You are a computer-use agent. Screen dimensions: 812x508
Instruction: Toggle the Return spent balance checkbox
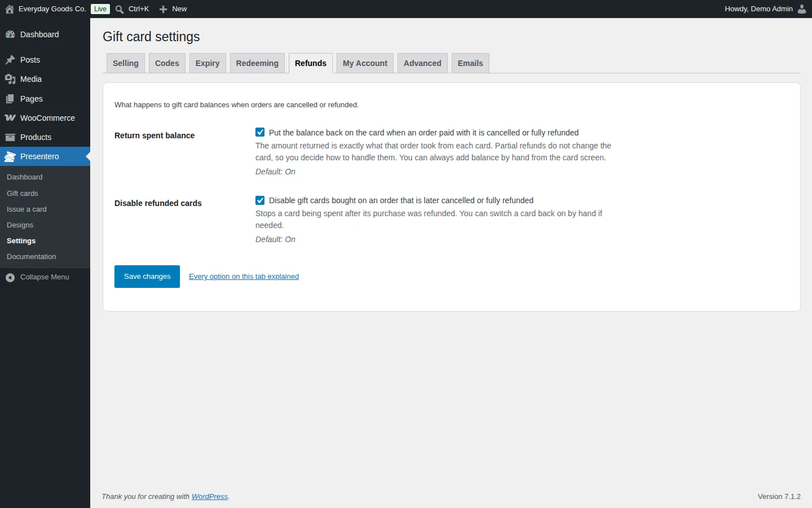260,132
